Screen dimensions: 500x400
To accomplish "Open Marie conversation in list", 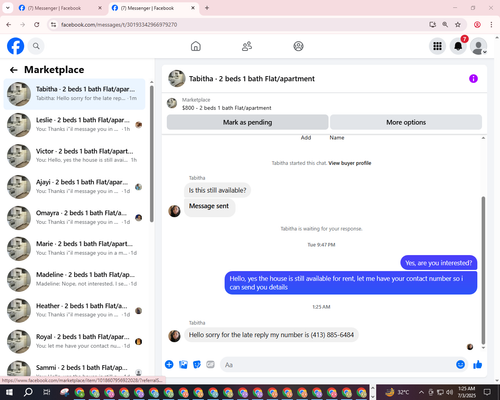I will pyautogui.click(x=74, y=248).
